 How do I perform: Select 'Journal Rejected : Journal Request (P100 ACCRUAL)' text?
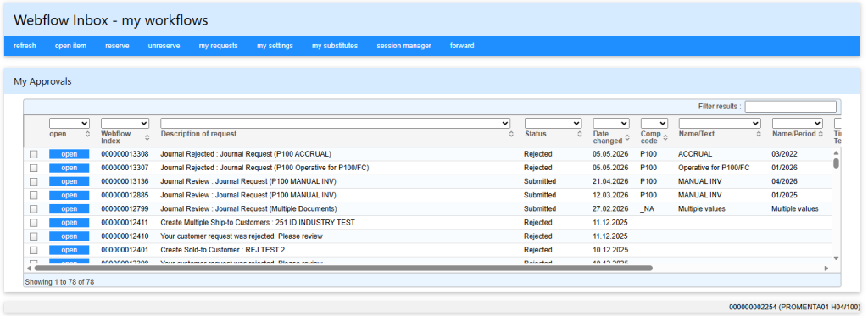click(246, 154)
